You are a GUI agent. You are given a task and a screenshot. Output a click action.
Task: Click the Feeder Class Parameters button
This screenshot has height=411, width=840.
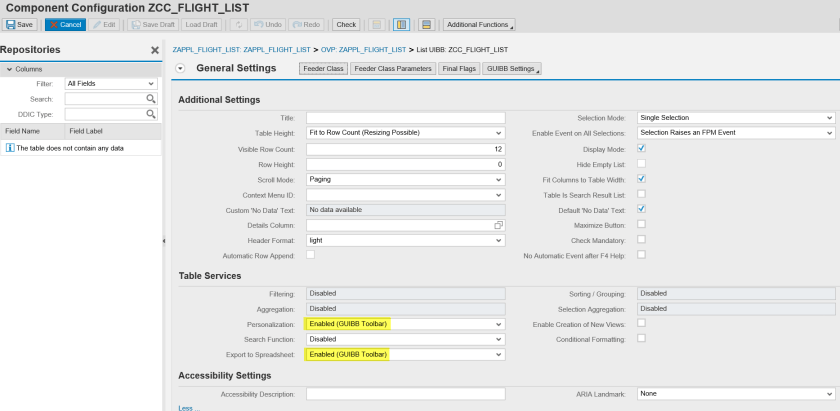(392, 69)
